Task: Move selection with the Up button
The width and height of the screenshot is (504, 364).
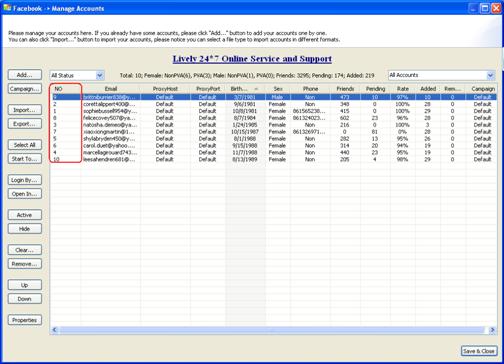Action: click(x=25, y=285)
